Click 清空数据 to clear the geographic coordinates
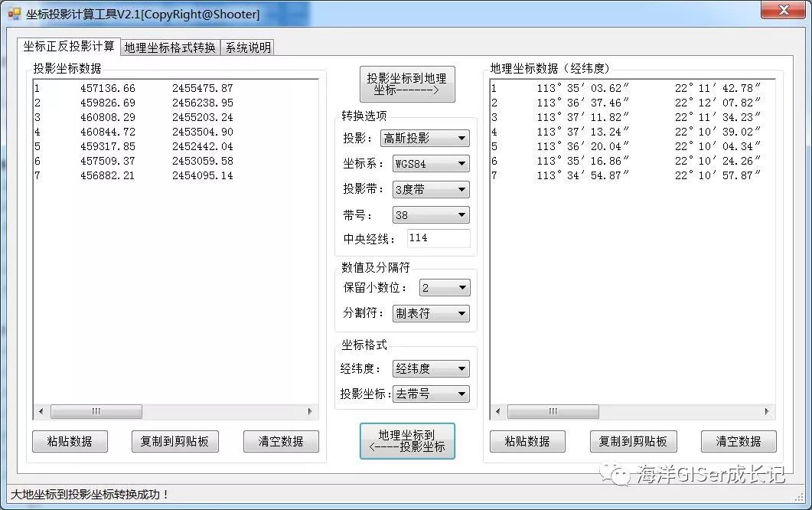 (x=738, y=441)
